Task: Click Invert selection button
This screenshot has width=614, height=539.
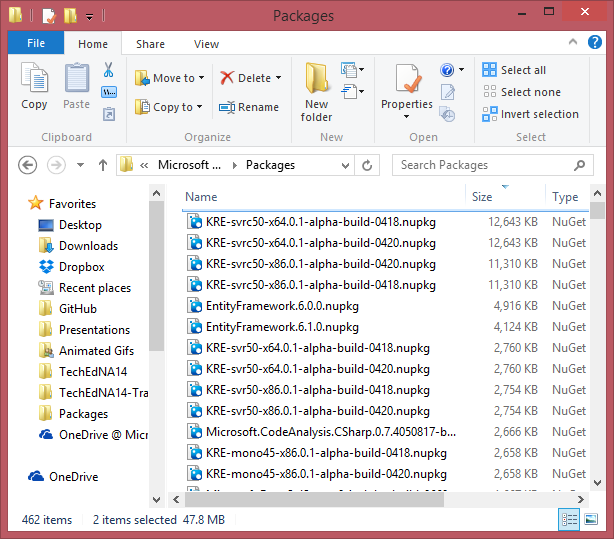Action: (530, 114)
